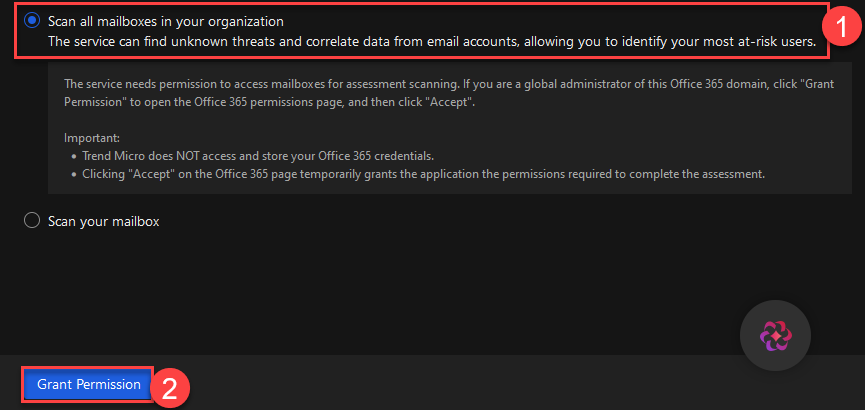Click the bullet dot before 'Clicking Accept'
865x410 pixels.
click(x=74, y=174)
